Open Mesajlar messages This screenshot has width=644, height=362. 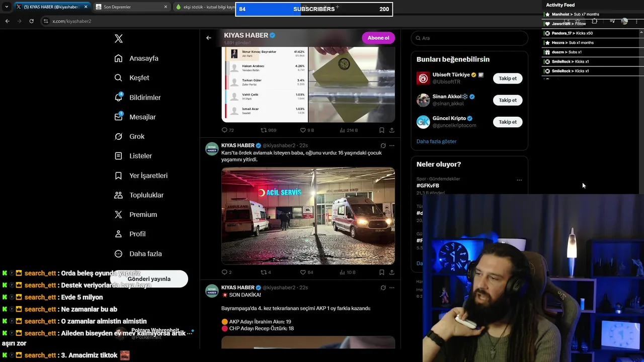[x=135, y=117]
